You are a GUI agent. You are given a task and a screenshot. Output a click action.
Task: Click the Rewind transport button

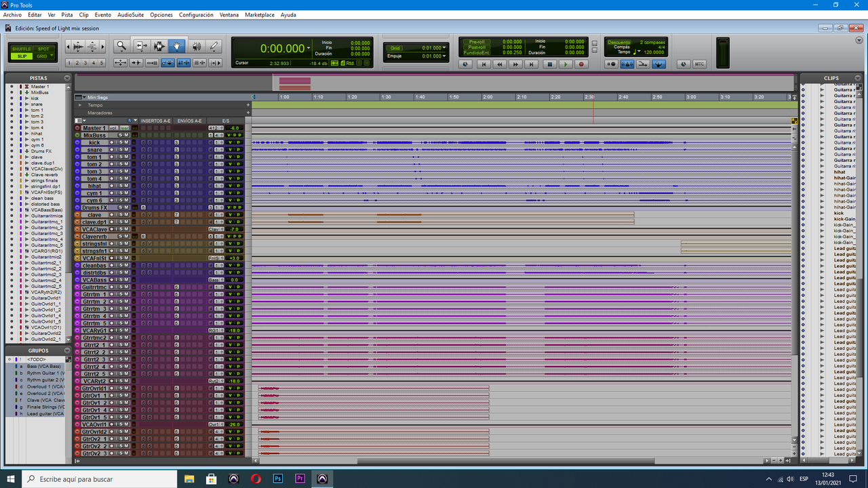pyautogui.click(x=500, y=64)
